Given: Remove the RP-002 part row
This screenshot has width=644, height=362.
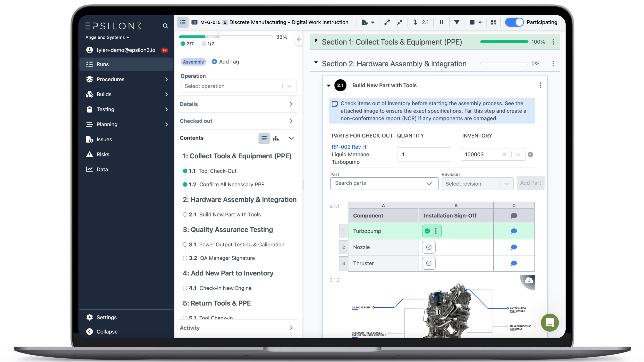Looking at the screenshot, I should point(530,154).
